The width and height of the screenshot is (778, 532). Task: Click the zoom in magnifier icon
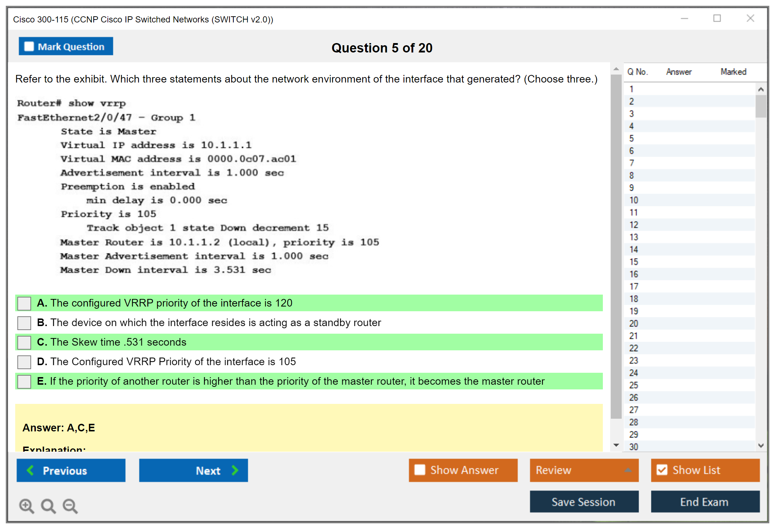coord(26,506)
